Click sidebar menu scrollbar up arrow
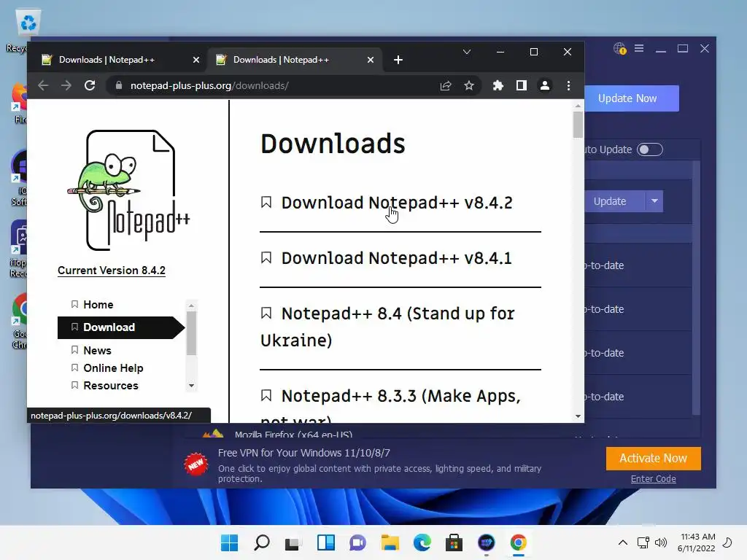The image size is (747, 560). click(191, 306)
